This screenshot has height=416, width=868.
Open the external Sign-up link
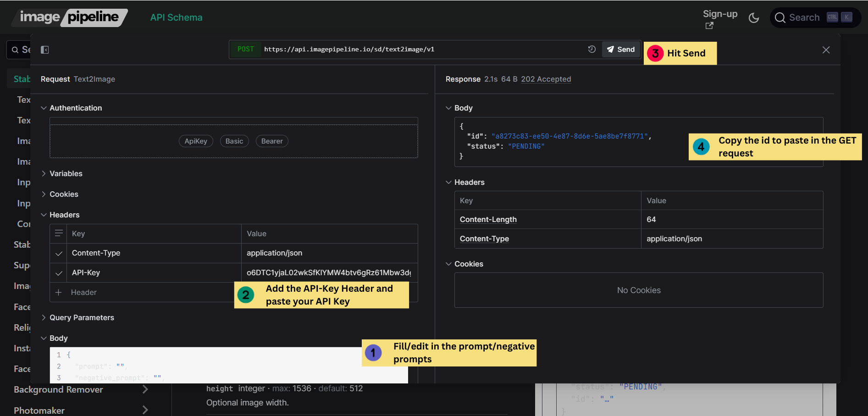pos(720,18)
